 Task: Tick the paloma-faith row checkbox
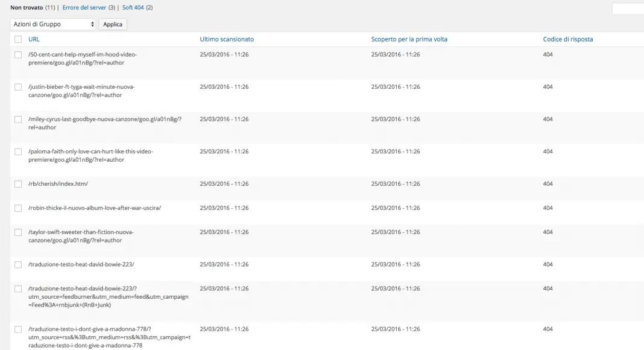click(x=18, y=152)
